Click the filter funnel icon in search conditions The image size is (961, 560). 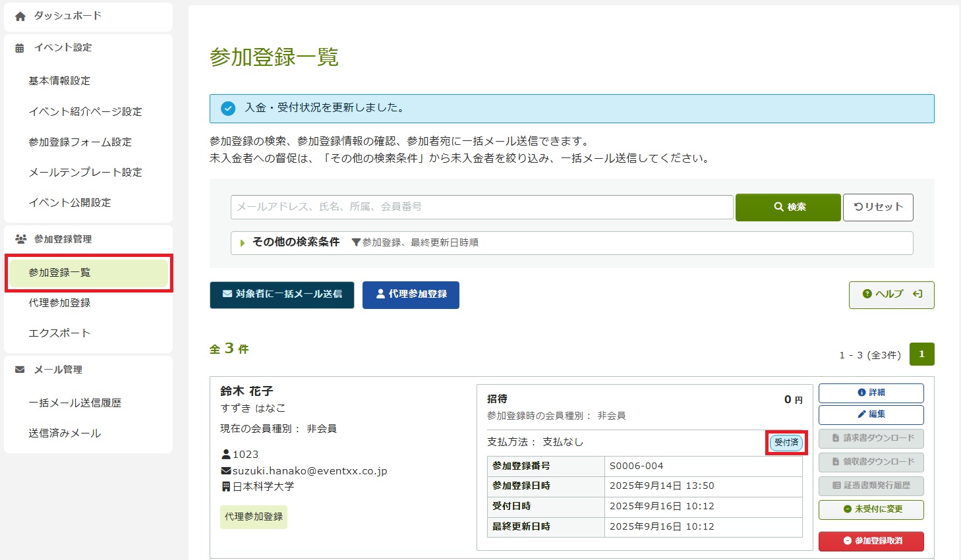(356, 242)
